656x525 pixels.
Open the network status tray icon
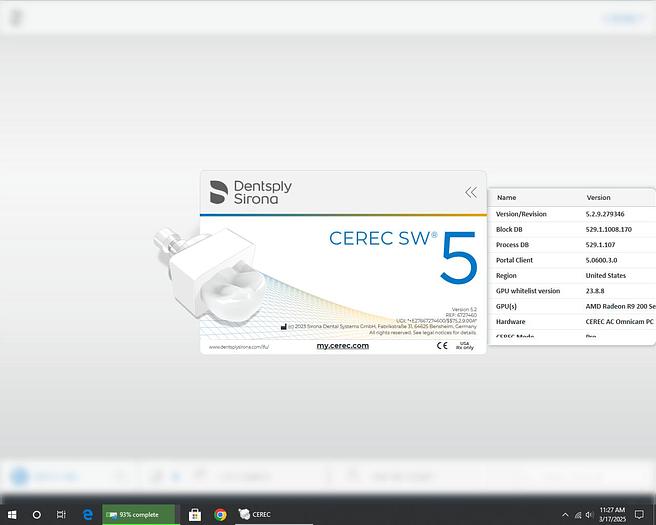click(x=578, y=515)
